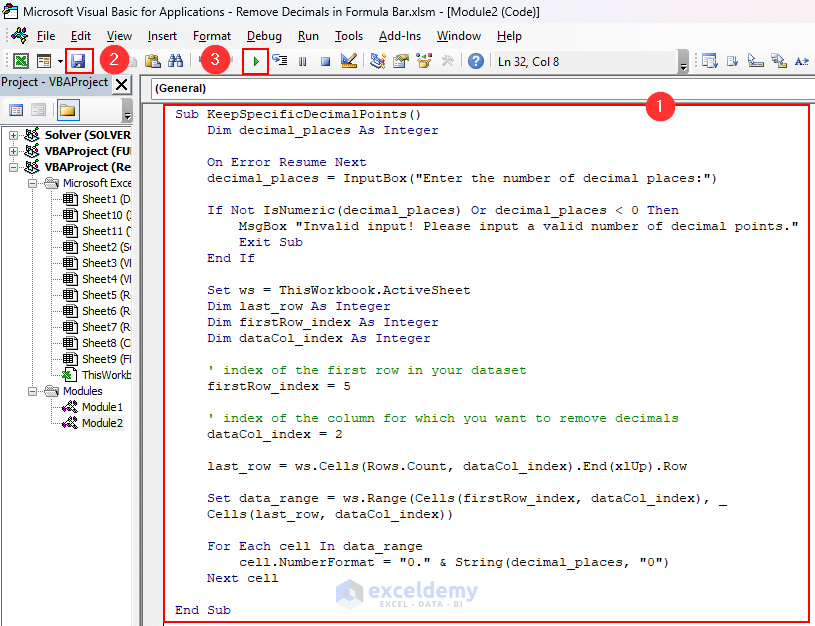
Task: Select Sheet2 in the project tree
Action: pyautogui.click(x=97, y=247)
